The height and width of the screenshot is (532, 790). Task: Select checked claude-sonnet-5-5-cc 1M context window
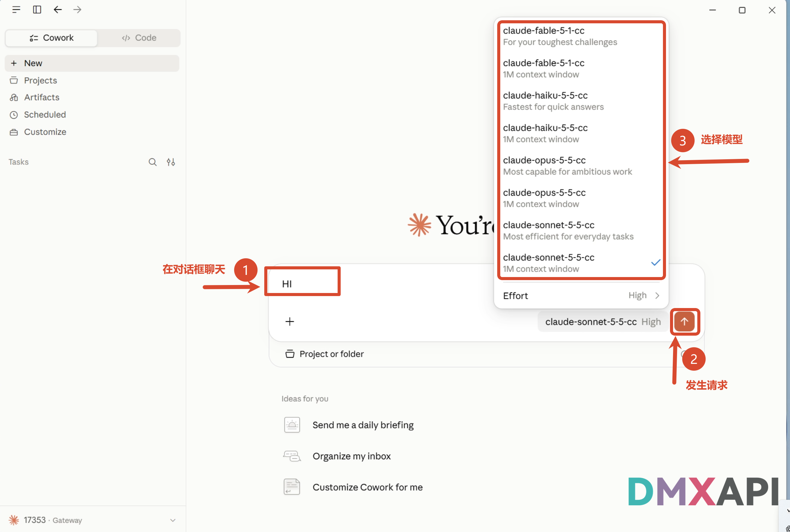click(x=581, y=263)
